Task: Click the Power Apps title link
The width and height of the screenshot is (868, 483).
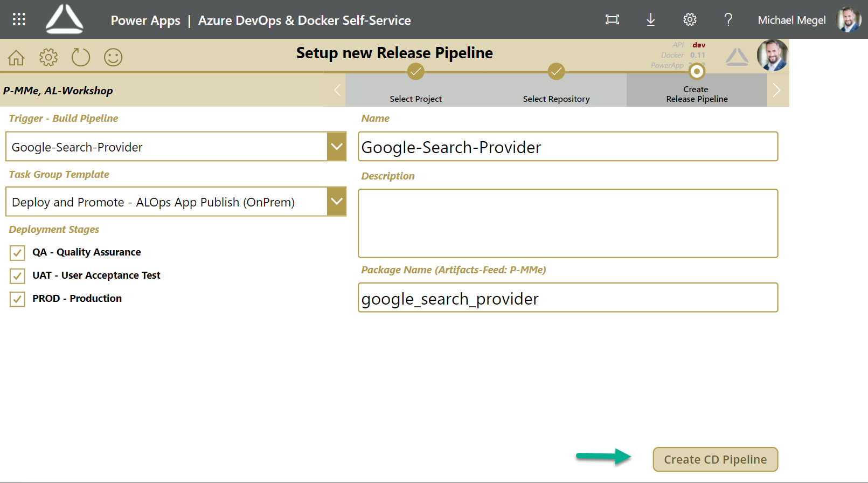Action: tap(145, 20)
